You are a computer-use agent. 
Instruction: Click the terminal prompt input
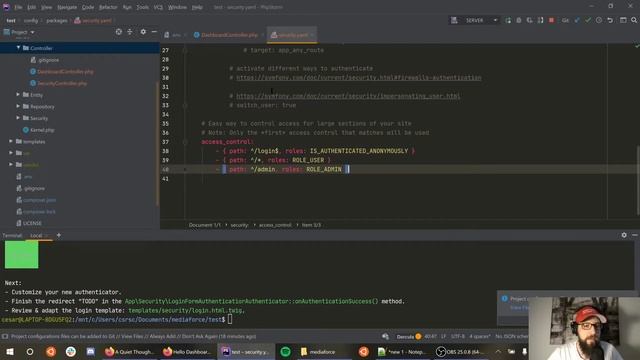pos(230,319)
